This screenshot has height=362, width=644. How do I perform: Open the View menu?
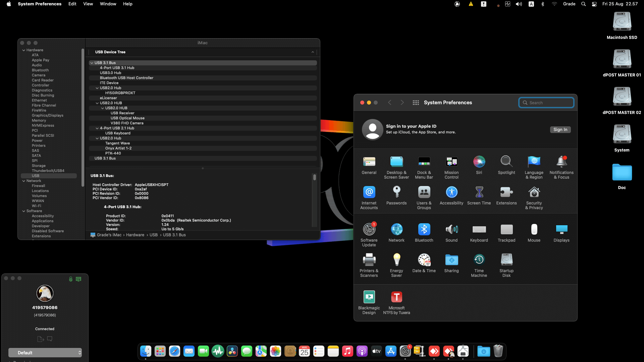(x=88, y=4)
